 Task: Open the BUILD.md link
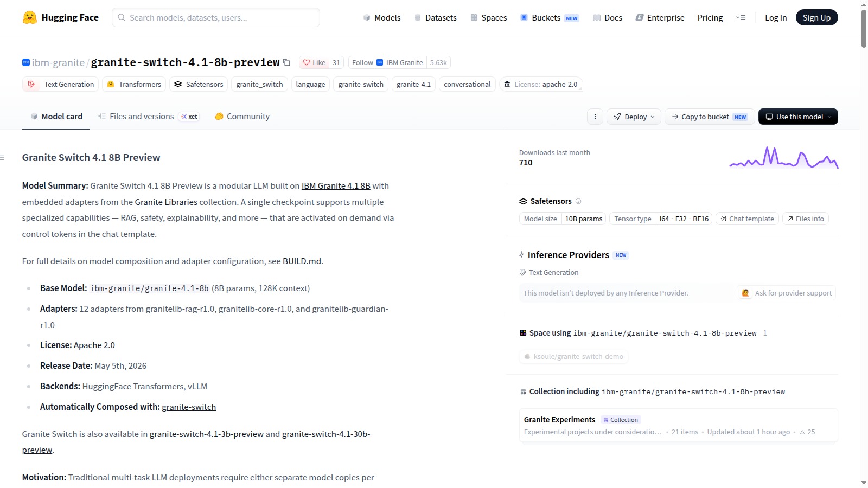point(302,261)
